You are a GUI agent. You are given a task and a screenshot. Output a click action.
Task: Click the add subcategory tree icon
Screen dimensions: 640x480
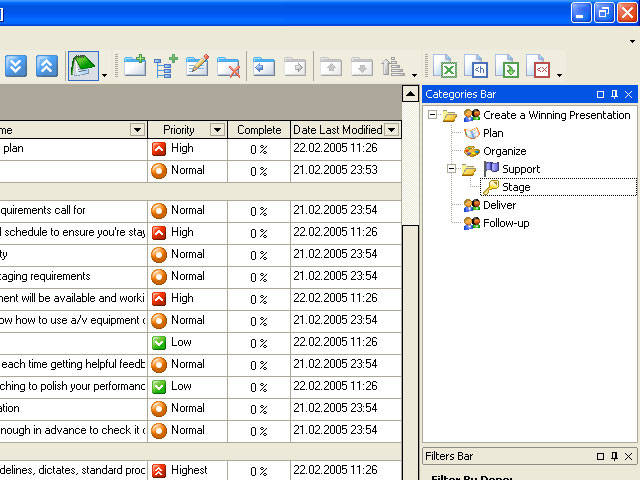point(165,66)
